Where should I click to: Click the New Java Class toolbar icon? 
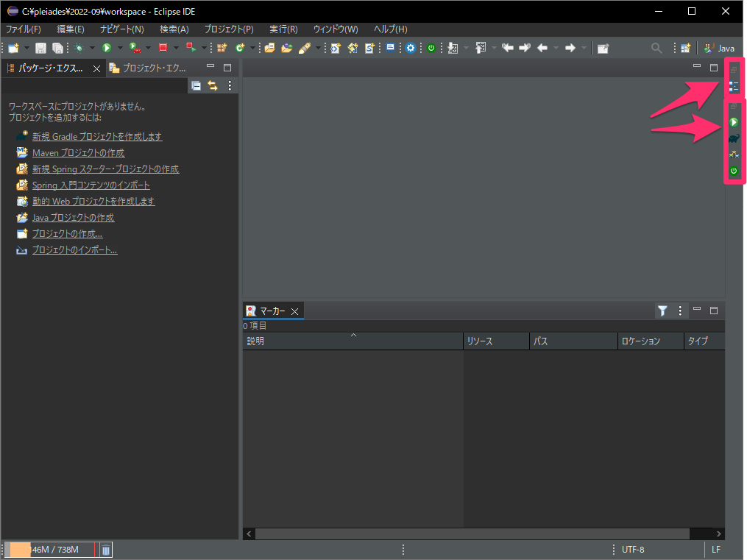click(240, 48)
